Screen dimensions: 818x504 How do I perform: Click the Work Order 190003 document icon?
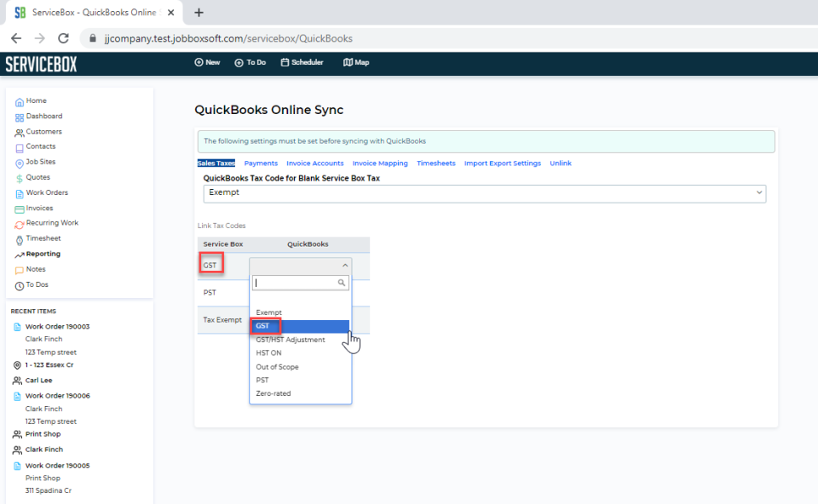[17, 327]
